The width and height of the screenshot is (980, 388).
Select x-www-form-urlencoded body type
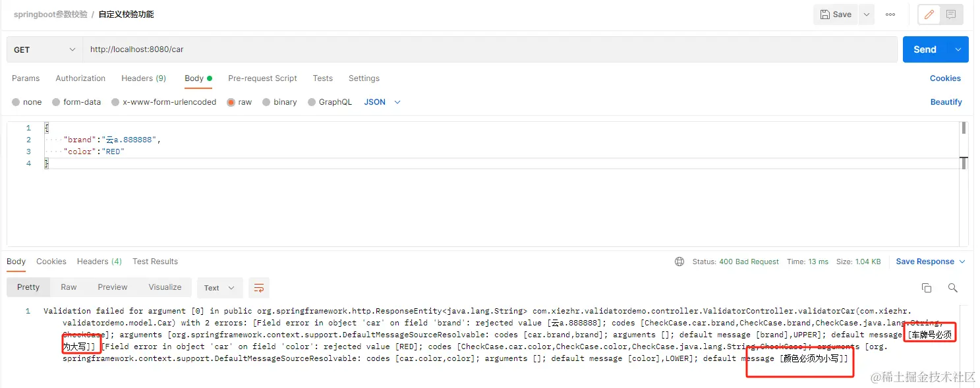(x=163, y=102)
